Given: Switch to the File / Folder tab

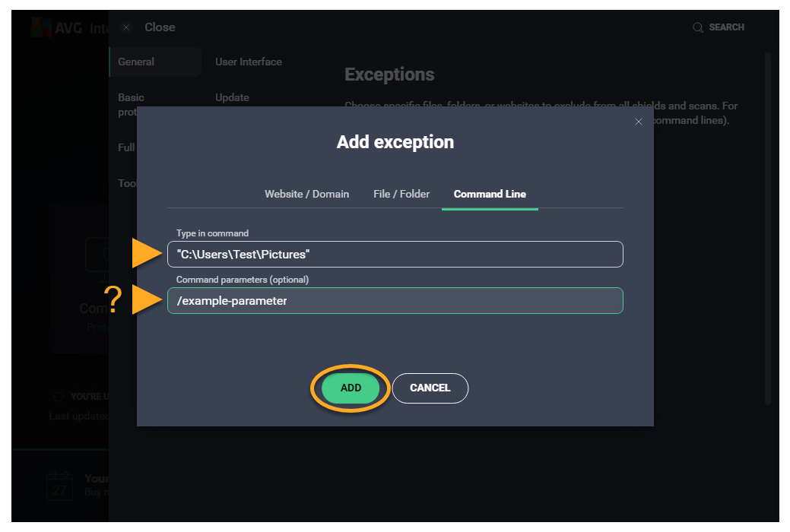Looking at the screenshot, I should coord(401,194).
